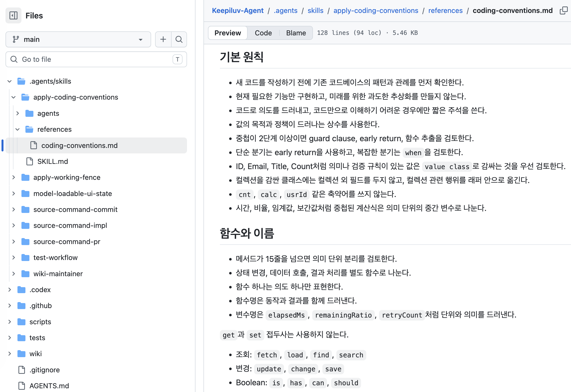Open the main branch dropdown

pyautogui.click(x=78, y=39)
